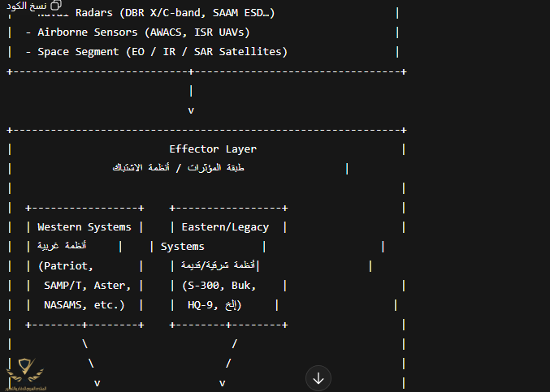Click the 'Western Systems' box title
This screenshot has height=392, width=550.
coord(84,227)
